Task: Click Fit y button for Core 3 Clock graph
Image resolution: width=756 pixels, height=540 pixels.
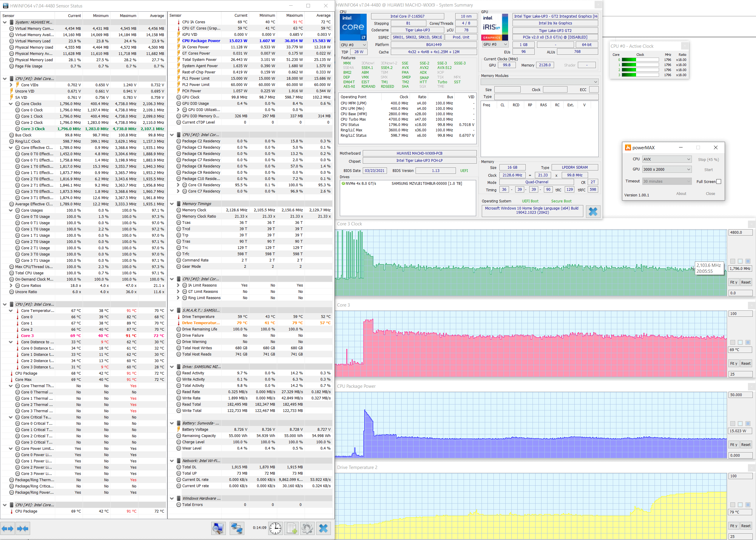Action: click(x=733, y=282)
